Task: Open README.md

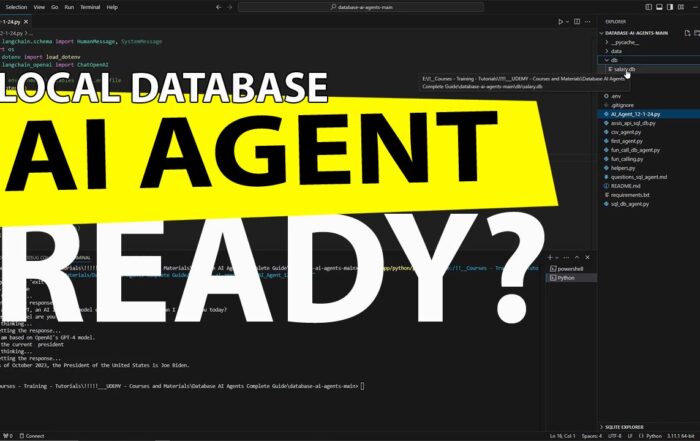Action: click(x=625, y=186)
